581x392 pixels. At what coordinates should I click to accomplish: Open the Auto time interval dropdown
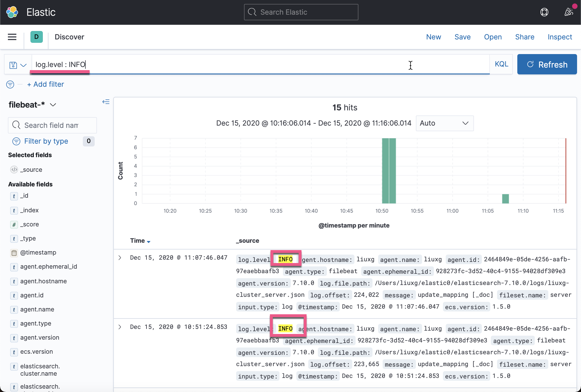(x=444, y=123)
